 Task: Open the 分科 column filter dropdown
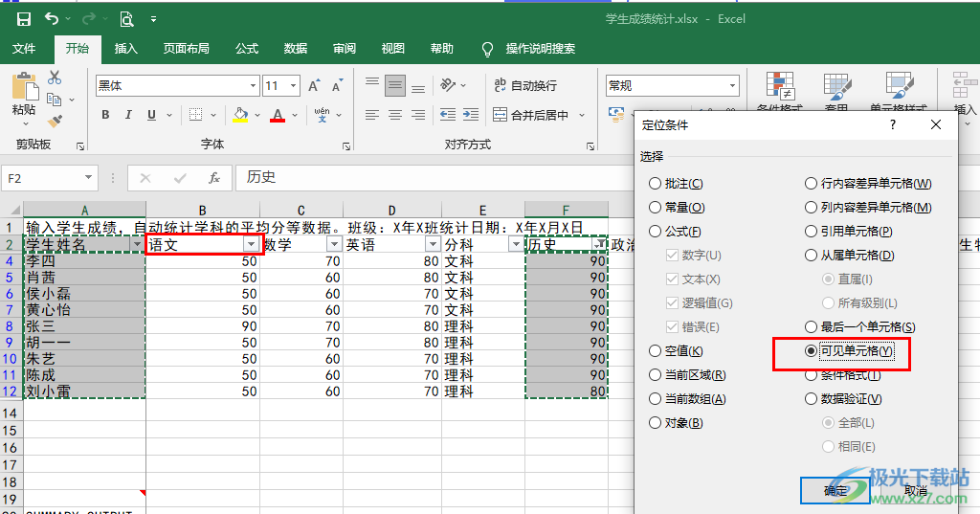pyautogui.click(x=516, y=244)
